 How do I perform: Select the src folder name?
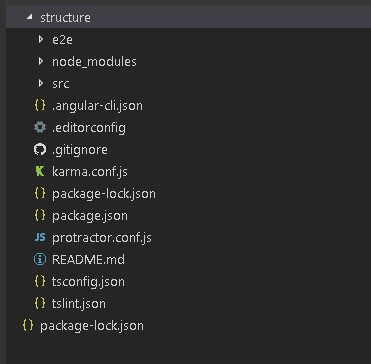(61, 84)
